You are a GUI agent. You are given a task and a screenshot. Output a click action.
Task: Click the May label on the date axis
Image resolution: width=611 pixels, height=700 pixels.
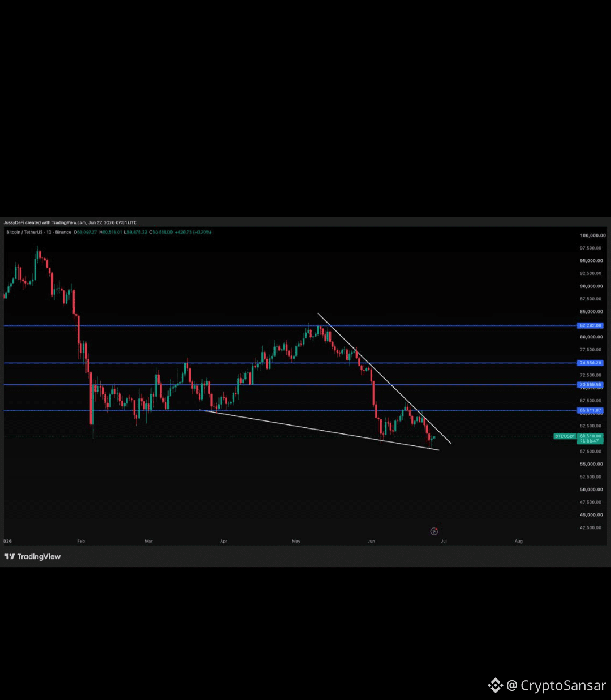(296, 542)
